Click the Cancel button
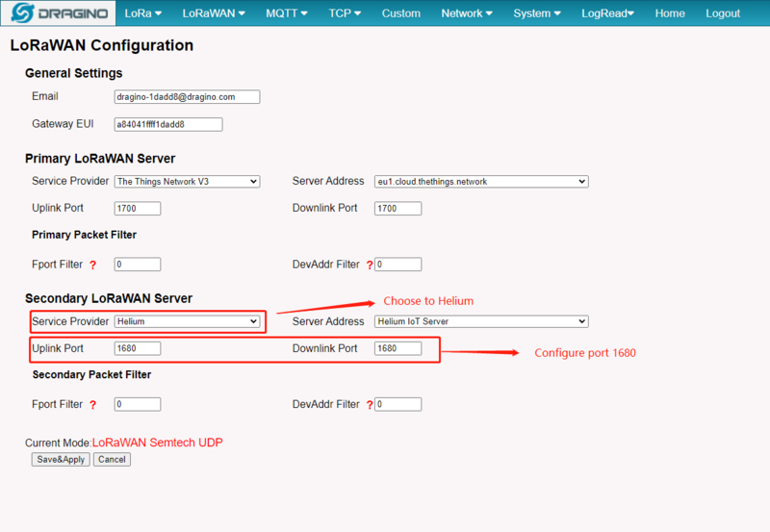Image resolution: width=770 pixels, height=532 pixels. tap(112, 459)
